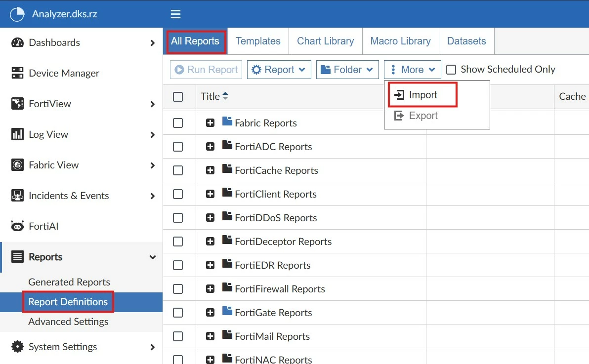
Task: Click the Dashboards gauge icon
Action: [x=17, y=42]
